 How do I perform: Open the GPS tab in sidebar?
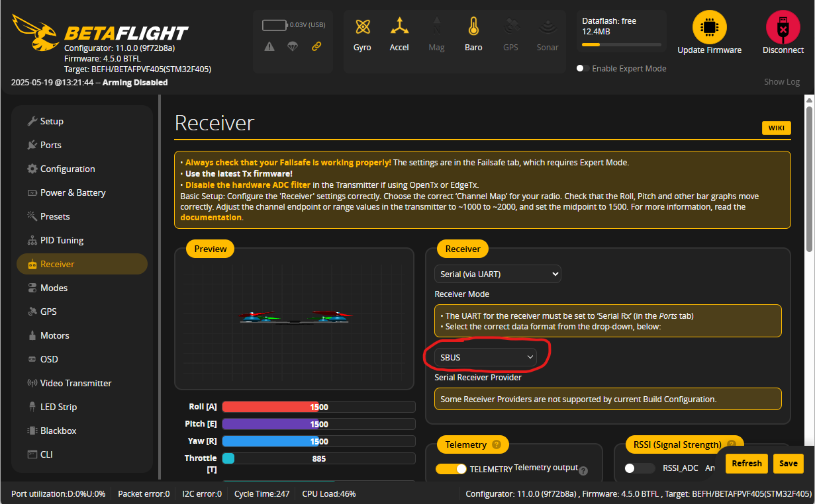82,312
